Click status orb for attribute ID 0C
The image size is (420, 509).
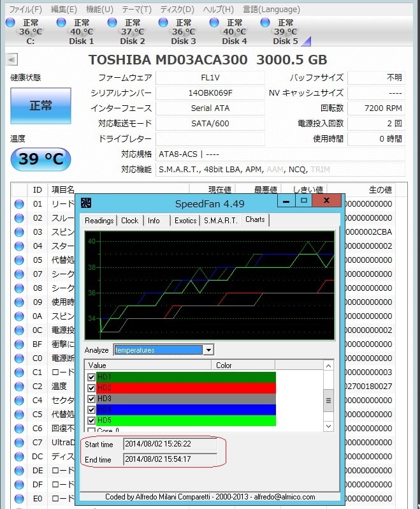(19, 330)
